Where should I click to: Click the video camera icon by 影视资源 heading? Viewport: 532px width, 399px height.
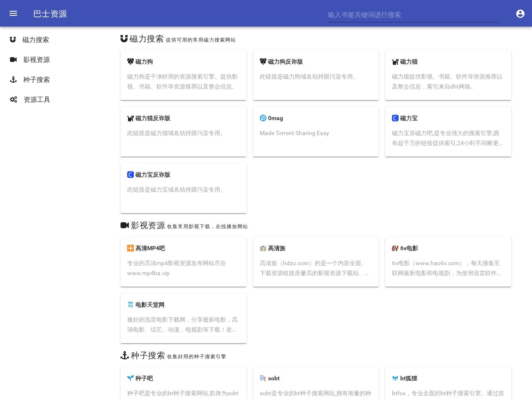pyautogui.click(x=124, y=225)
